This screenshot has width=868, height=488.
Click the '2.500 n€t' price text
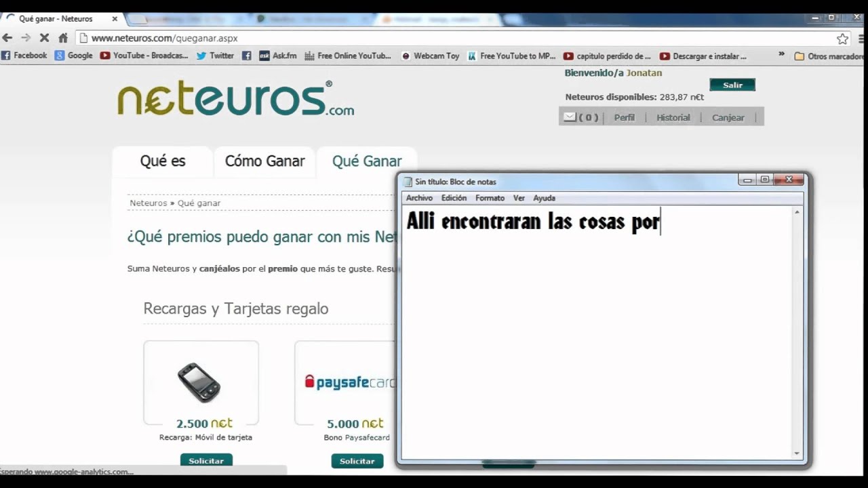pos(204,423)
